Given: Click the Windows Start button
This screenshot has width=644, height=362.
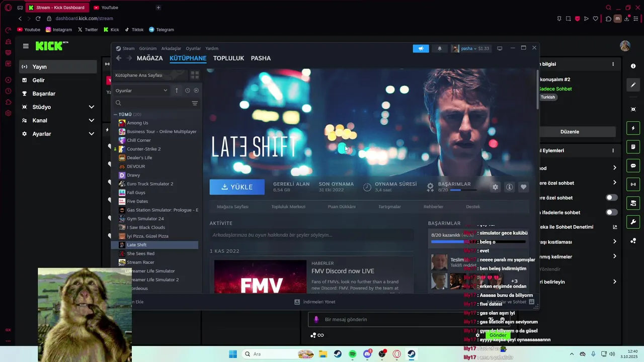Looking at the screenshot, I should point(233,354).
